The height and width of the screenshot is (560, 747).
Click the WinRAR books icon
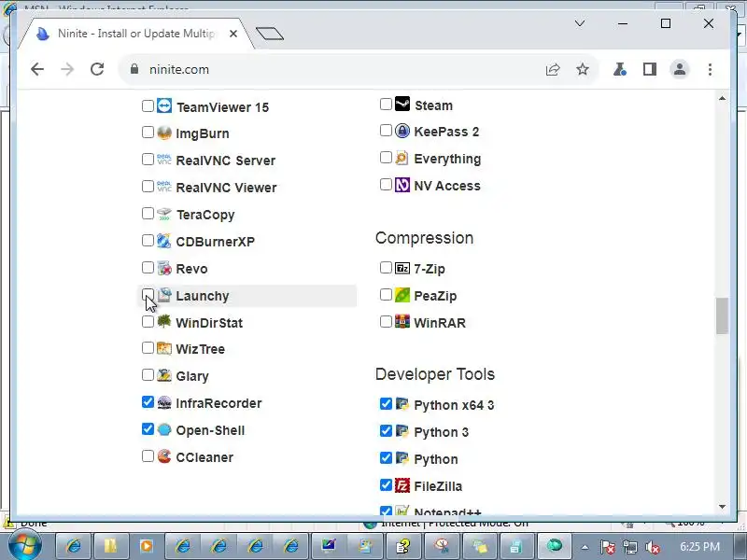(x=402, y=322)
